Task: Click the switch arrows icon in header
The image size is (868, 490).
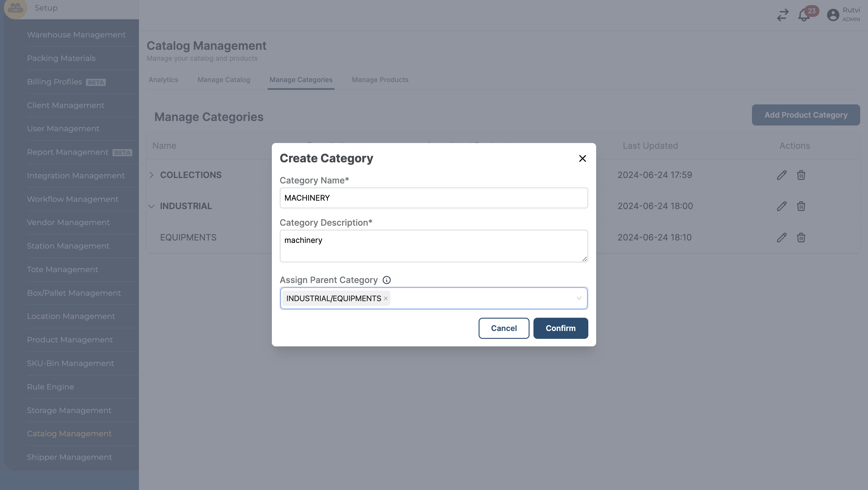Action: (x=782, y=15)
